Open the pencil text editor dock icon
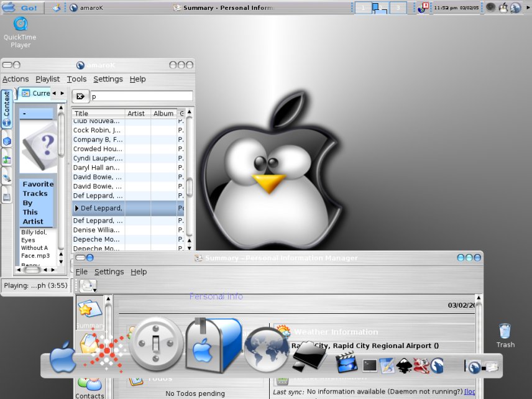This screenshot has width=532, height=399. coord(387,365)
